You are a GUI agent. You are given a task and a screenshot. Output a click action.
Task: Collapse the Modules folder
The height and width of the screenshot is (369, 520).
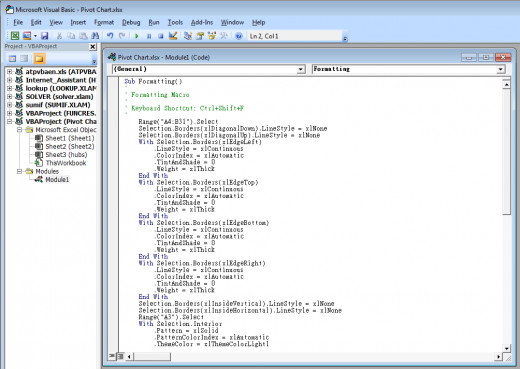point(20,171)
